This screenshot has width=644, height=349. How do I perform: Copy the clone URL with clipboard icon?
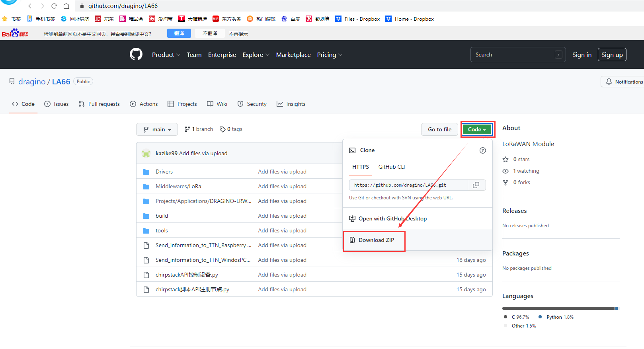click(x=476, y=185)
